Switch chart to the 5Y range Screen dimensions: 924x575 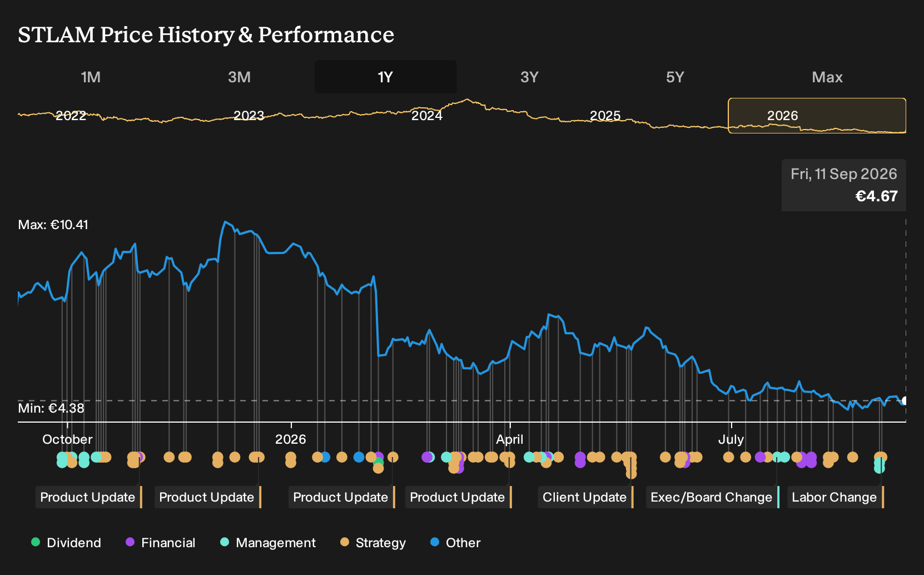[x=675, y=77]
